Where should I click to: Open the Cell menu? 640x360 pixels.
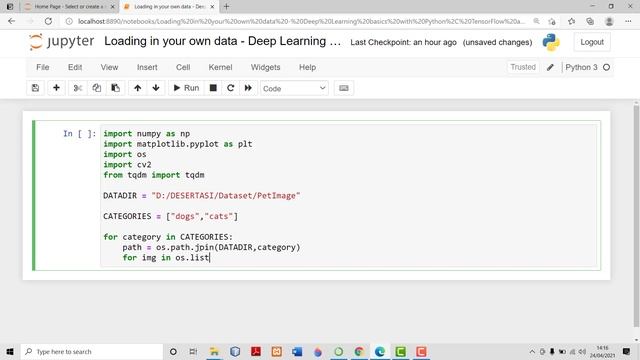pos(183,67)
